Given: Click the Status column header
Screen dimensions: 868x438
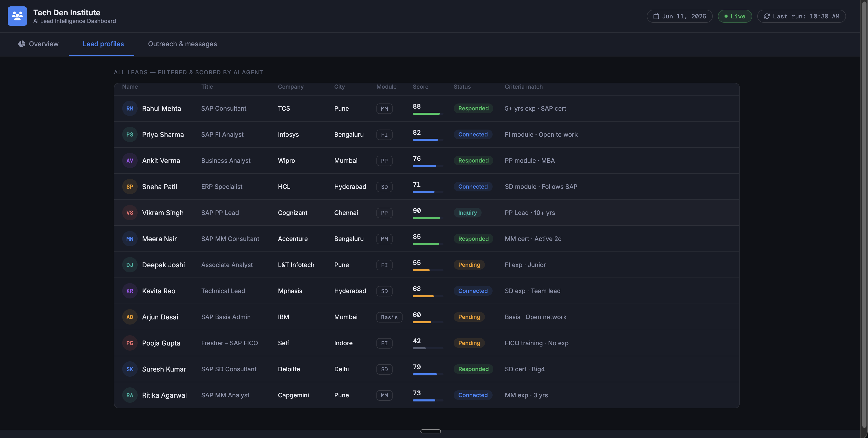Looking at the screenshot, I should [x=462, y=87].
